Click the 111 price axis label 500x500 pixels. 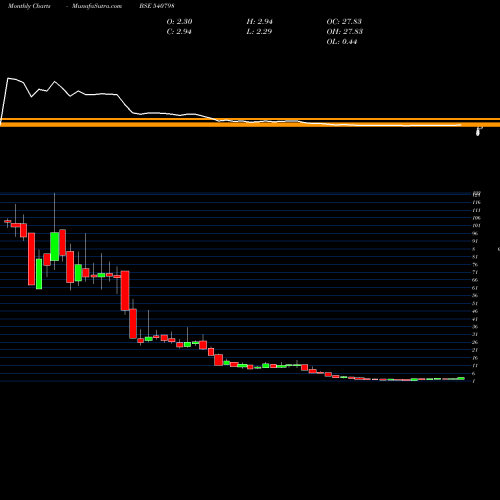click(476, 210)
